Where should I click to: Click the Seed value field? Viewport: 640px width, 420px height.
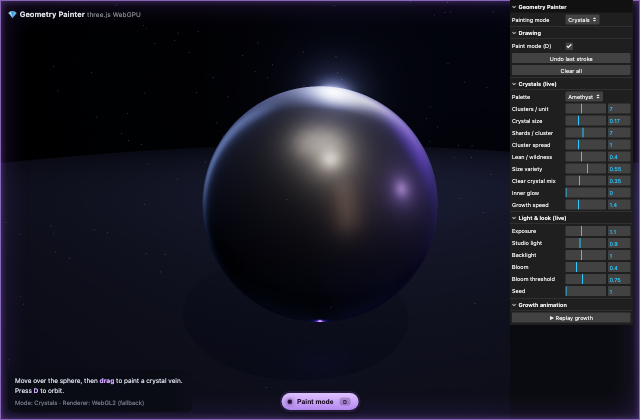pos(619,291)
